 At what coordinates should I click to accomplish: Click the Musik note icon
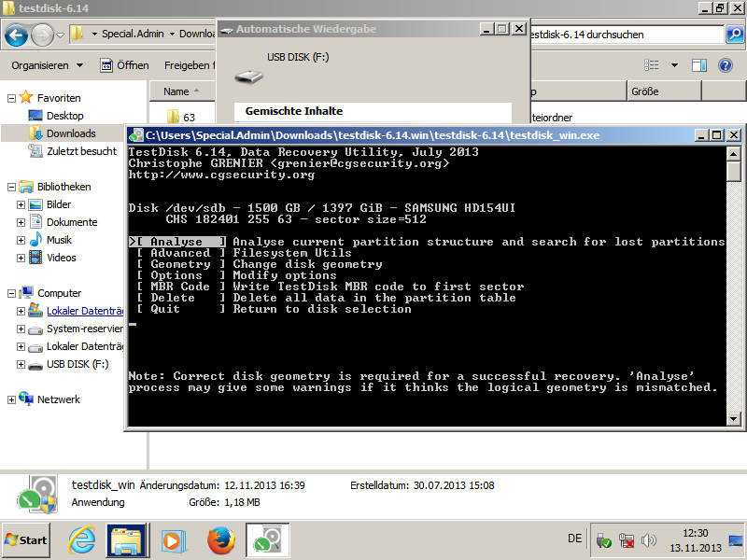[x=35, y=240]
